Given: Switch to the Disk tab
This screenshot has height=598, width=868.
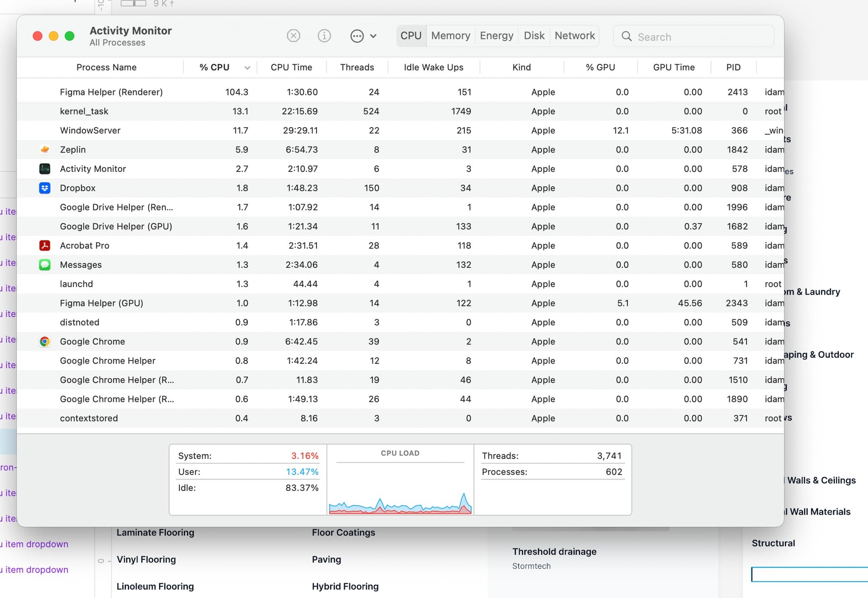Looking at the screenshot, I should click(x=534, y=36).
